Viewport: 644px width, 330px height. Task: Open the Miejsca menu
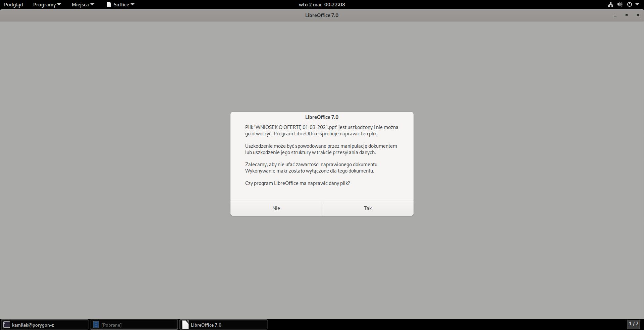[x=83, y=5]
